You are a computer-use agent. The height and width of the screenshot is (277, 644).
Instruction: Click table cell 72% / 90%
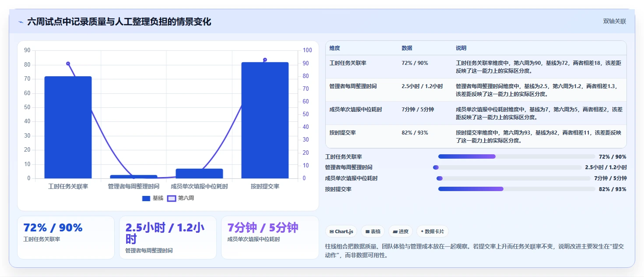click(415, 63)
